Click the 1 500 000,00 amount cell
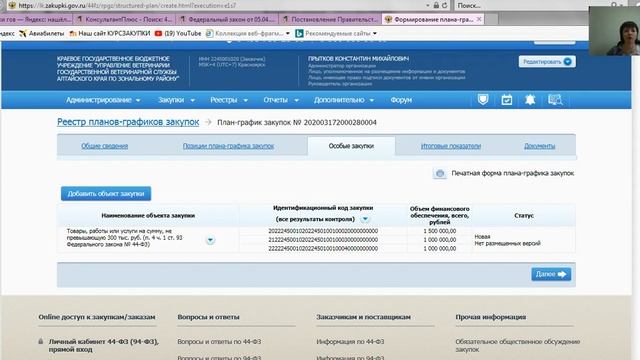The width and height of the screenshot is (640, 360). (440, 231)
